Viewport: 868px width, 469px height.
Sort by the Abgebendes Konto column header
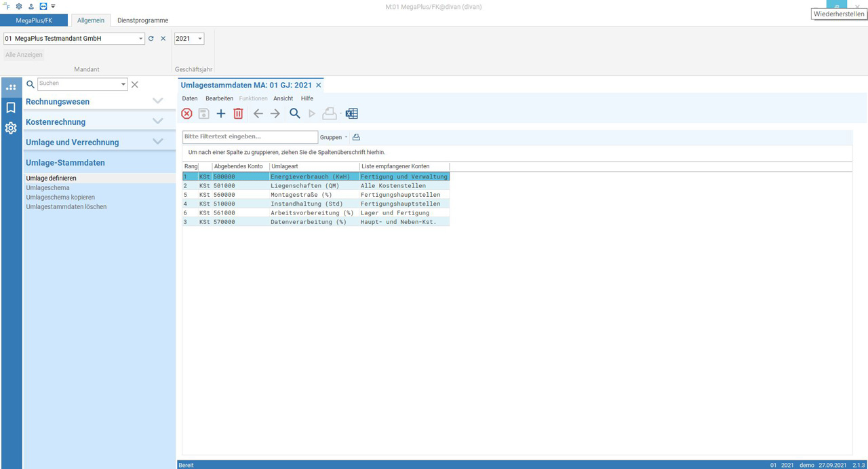coord(241,166)
